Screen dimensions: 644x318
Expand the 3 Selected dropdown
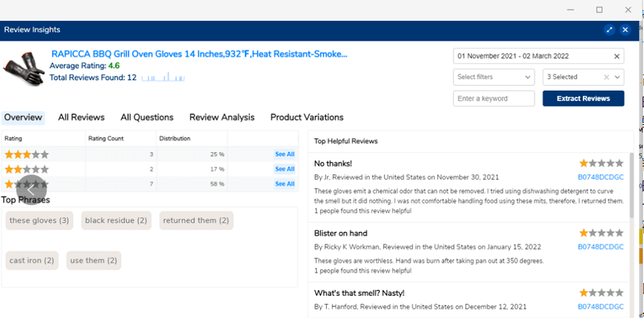point(618,77)
